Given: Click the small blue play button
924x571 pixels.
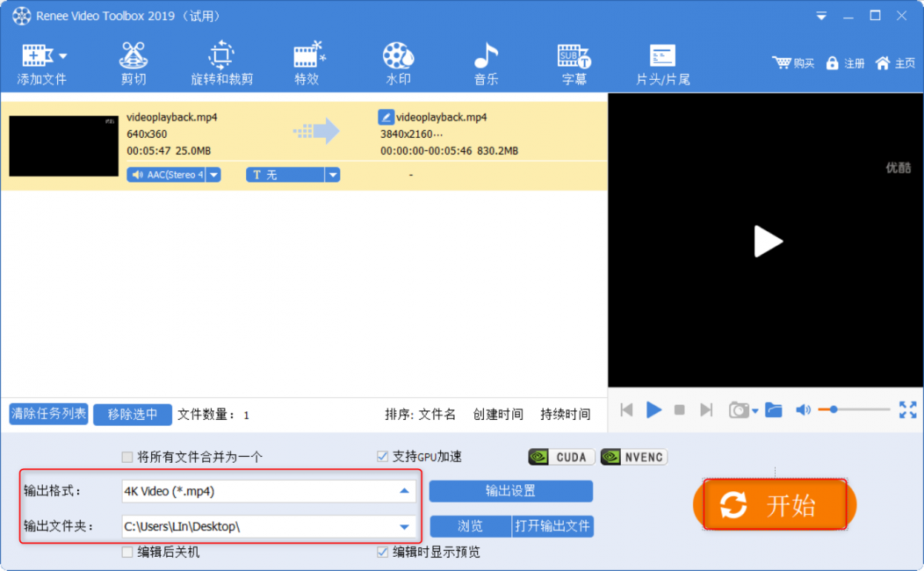Looking at the screenshot, I should point(653,409).
